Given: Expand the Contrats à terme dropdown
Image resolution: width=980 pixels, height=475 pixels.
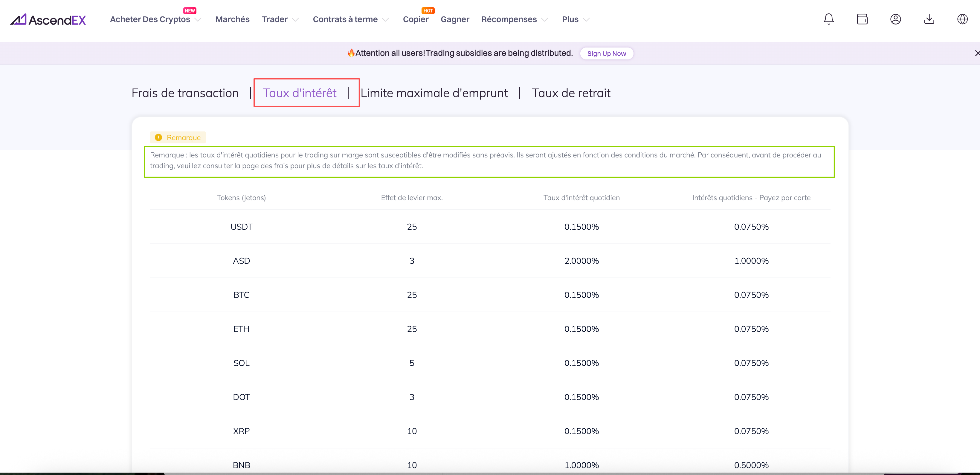Looking at the screenshot, I should (x=350, y=19).
